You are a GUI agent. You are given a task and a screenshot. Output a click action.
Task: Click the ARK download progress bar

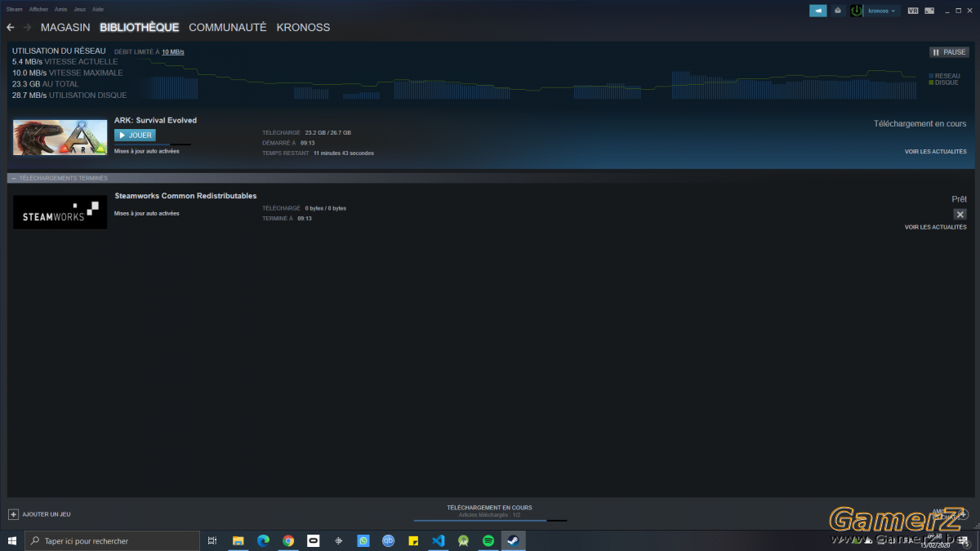153,144
